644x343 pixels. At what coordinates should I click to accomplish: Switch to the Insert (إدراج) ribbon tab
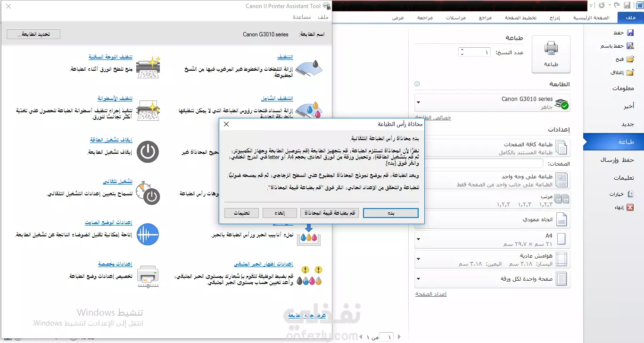(555, 18)
